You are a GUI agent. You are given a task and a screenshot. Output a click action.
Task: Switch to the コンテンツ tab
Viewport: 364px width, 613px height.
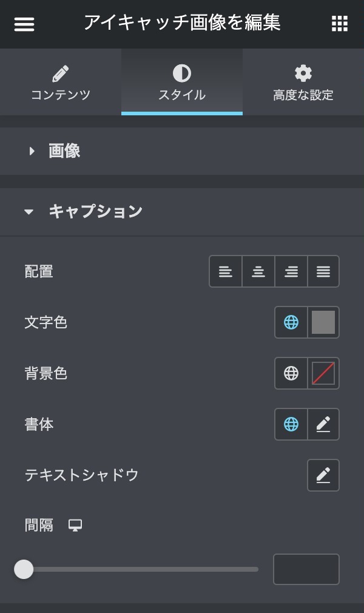click(61, 83)
